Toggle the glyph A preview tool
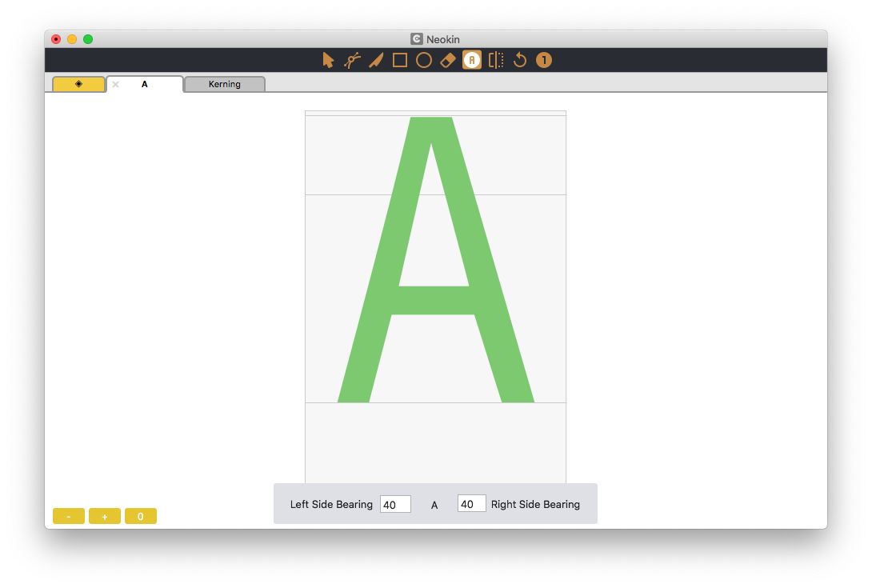This screenshot has height=588, width=872. click(471, 59)
